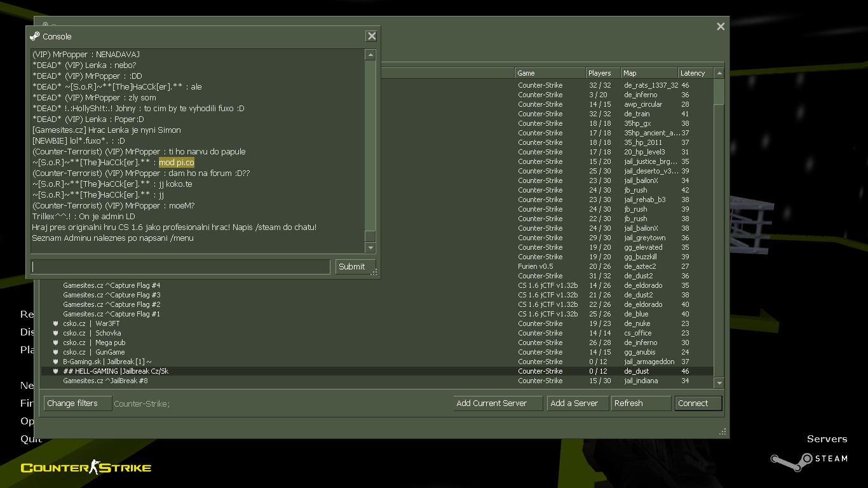This screenshot has height=488, width=868.
Task: Select csko.cz | Mega pub server row
Action: click(377, 342)
